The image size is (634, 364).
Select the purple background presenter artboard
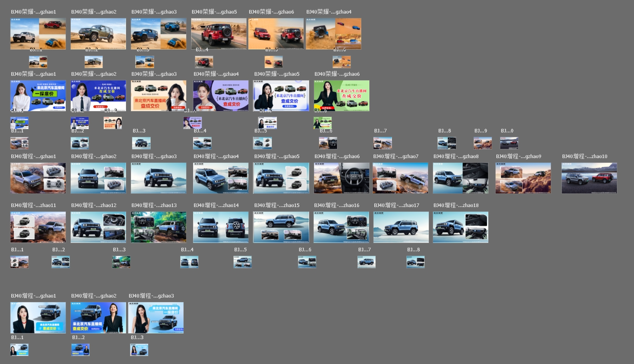221,96
